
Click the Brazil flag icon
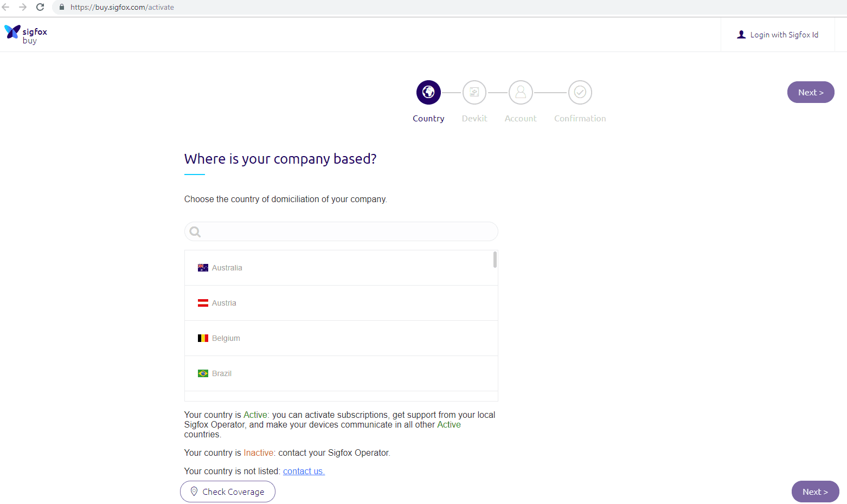click(203, 373)
